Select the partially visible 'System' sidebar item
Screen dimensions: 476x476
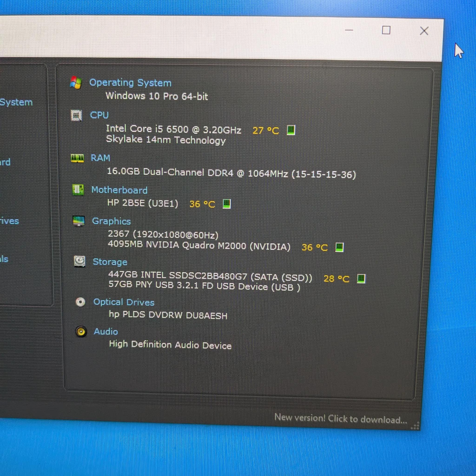(16, 102)
